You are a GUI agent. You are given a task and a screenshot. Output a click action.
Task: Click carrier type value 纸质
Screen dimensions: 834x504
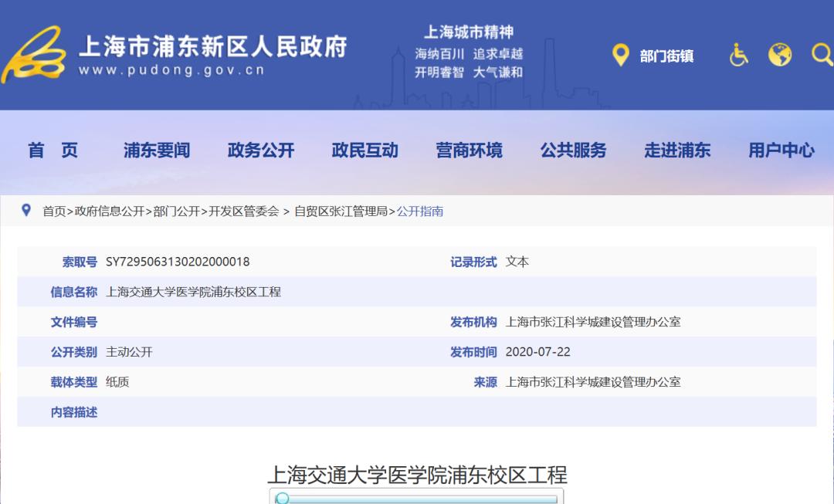pos(117,382)
